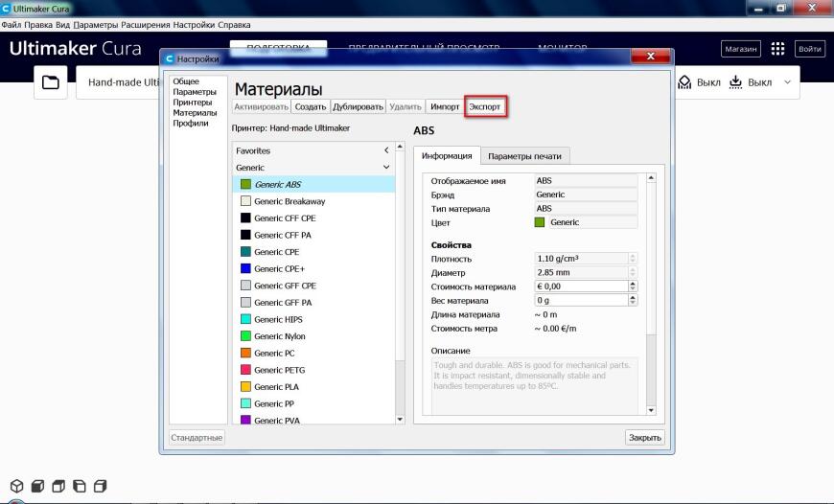Select the left side view cube icon
Image resolution: width=834 pixels, height=504 pixels.
click(80, 486)
